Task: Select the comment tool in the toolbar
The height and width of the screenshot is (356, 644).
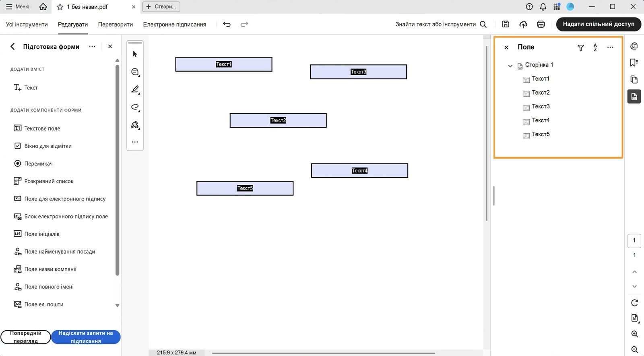Action: point(135,72)
